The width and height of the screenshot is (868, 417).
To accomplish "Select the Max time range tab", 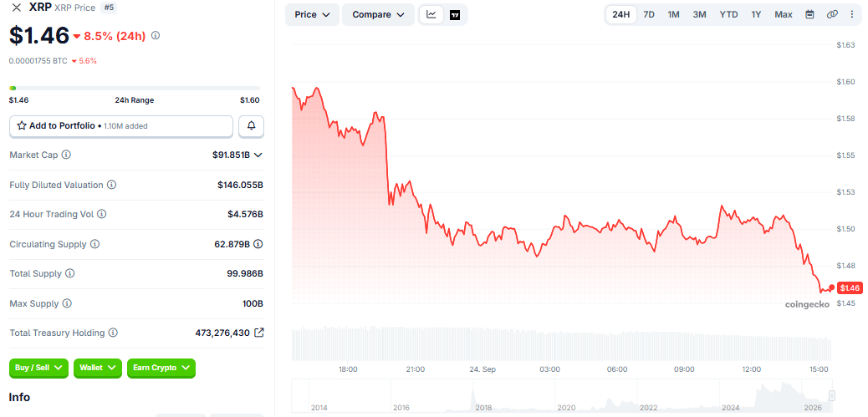I will [x=784, y=14].
